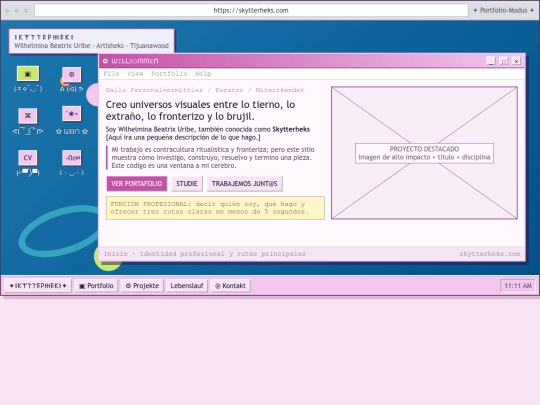The image size is (540, 405).
Task: Click the VER PORTAFOLIO button
Action: click(x=137, y=184)
